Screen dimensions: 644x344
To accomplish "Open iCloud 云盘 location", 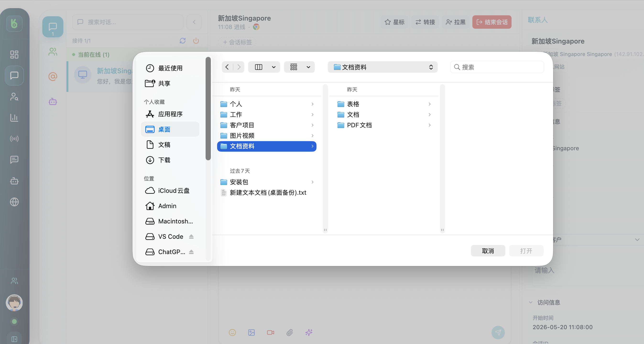I will tap(170, 191).
